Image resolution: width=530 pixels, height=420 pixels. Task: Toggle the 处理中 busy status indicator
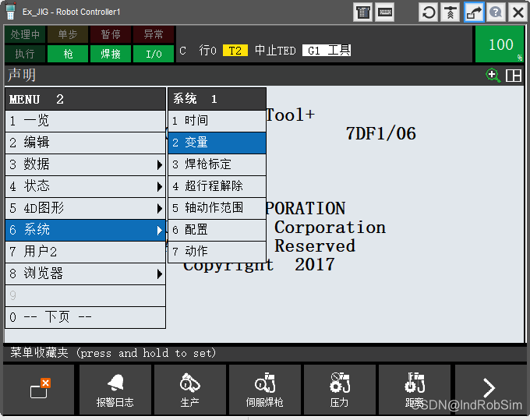pos(25,34)
